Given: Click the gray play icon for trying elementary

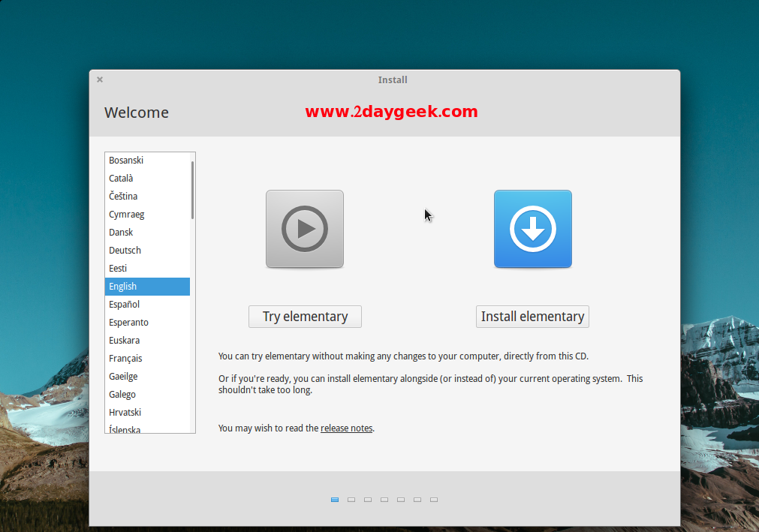Looking at the screenshot, I should pos(304,229).
